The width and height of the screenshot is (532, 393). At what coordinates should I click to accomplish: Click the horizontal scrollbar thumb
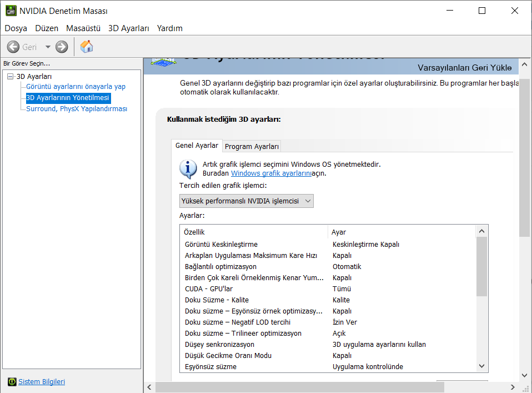pos(299,387)
